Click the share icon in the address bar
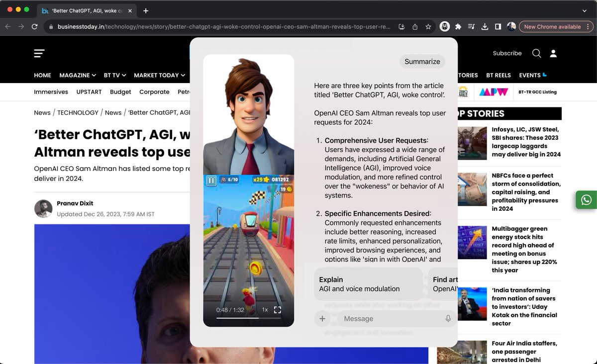597x364 pixels. tap(415, 27)
